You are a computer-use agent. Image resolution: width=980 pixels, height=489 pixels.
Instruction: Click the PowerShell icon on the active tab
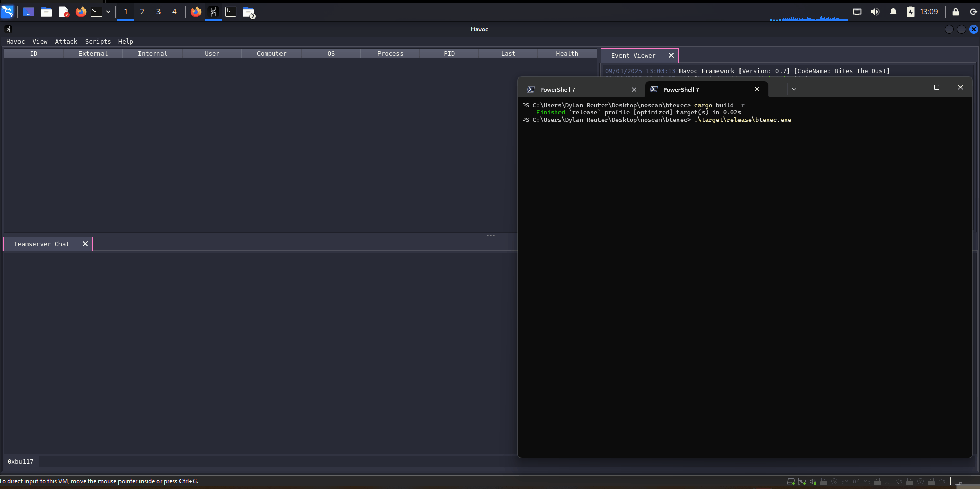[654, 89]
